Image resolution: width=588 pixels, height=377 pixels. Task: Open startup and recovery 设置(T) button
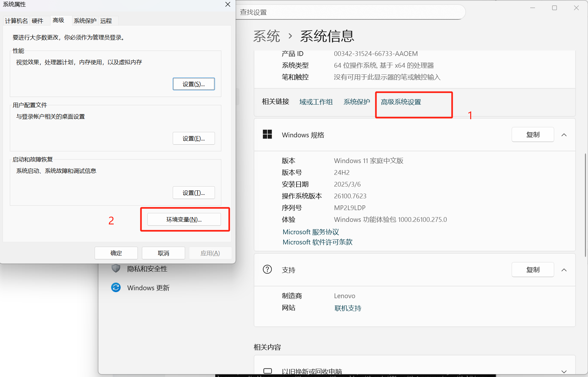tap(194, 193)
